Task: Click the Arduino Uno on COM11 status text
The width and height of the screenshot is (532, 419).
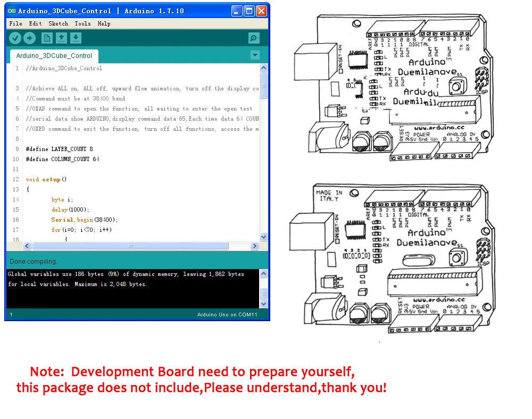Action: [x=227, y=314]
